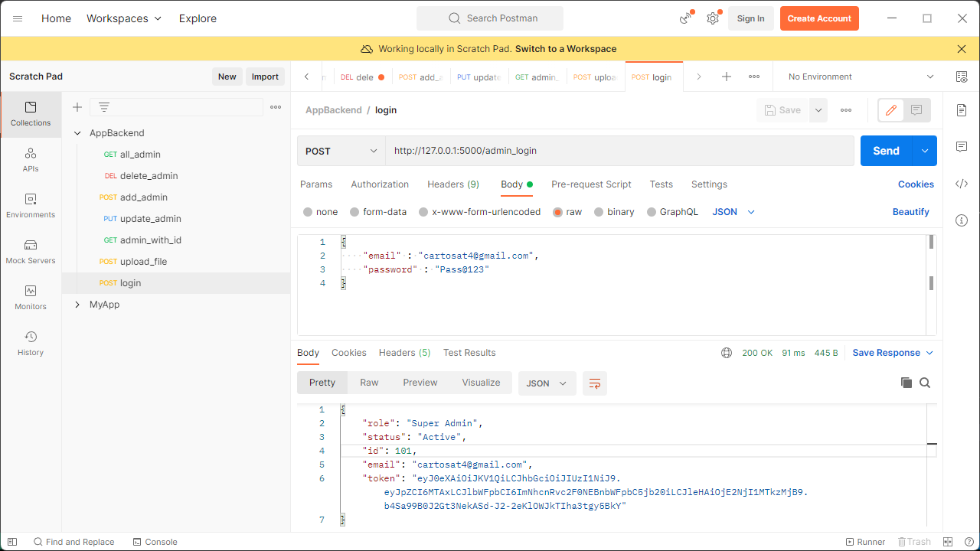The height and width of the screenshot is (551, 980).
Task: Copy the response body to clipboard
Action: (906, 383)
